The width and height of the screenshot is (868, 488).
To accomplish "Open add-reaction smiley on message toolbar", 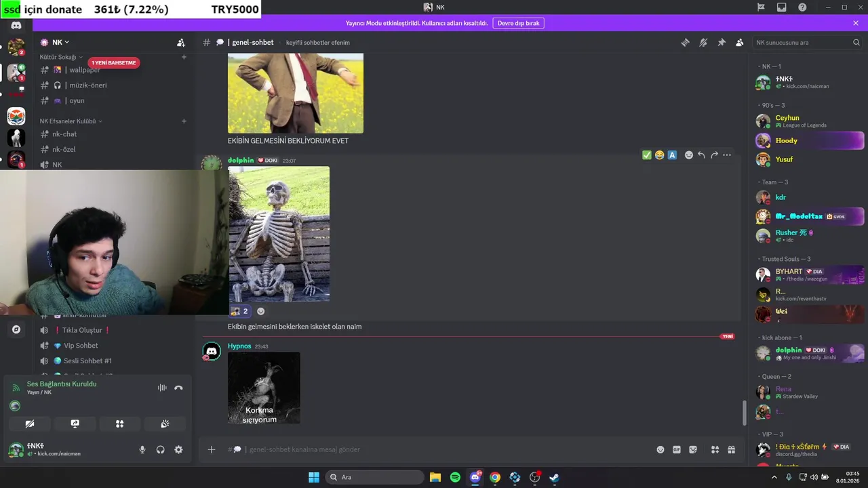I will click(x=689, y=155).
